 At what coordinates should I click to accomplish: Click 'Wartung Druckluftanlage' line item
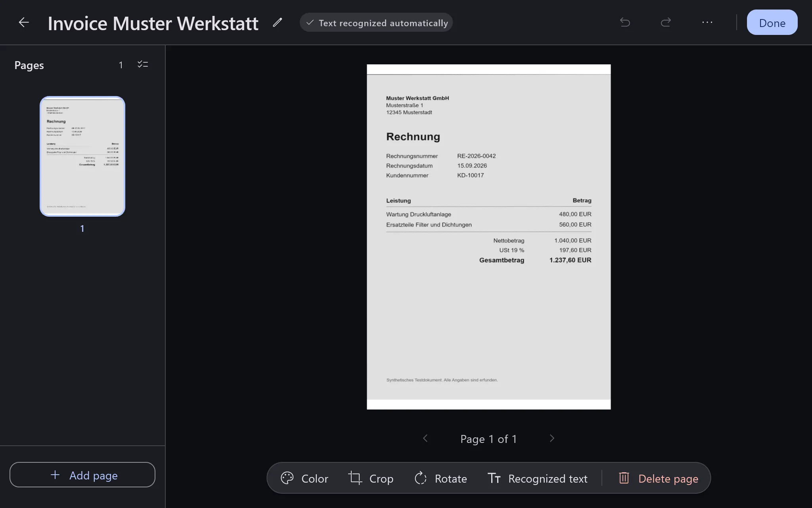tap(419, 214)
